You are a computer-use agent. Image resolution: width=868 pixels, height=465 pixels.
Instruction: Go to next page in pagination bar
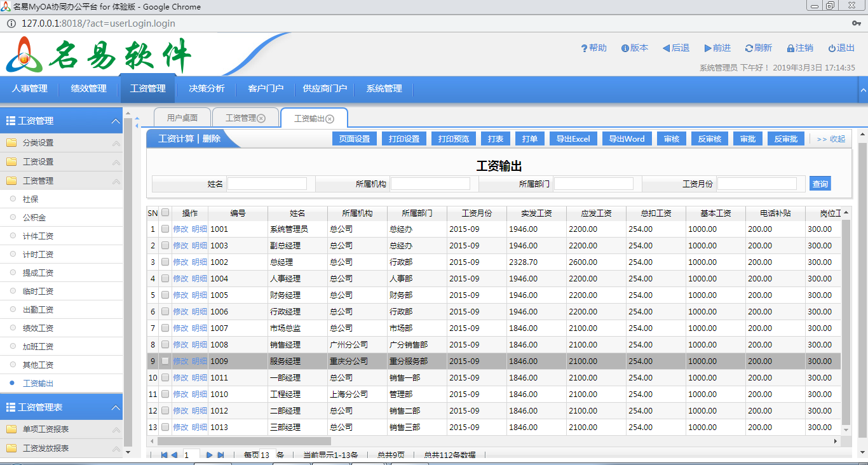[x=210, y=455]
